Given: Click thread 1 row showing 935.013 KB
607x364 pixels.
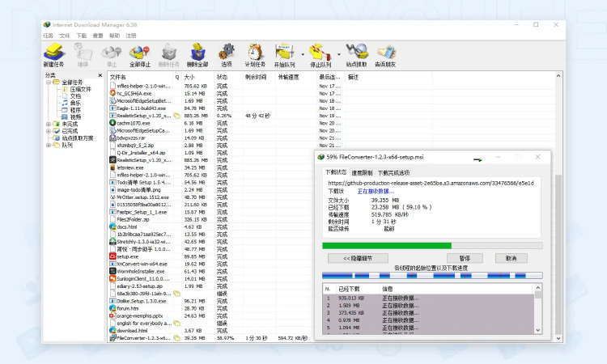Looking at the screenshot, I should pos(428,298).
